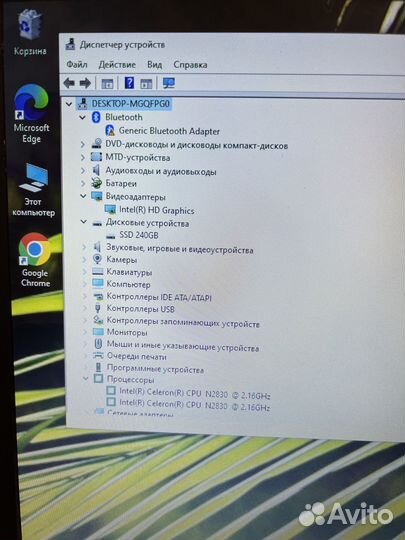This screenshot has width=405, height=540.
Task: Click the Клавиатуры keyboard icon
Action: (98, 271)
